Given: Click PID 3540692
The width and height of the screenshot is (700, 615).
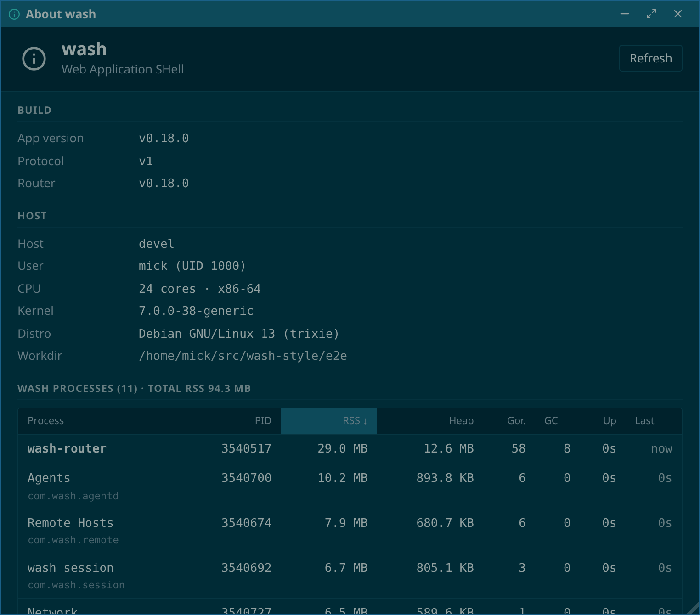Looking at the screenshot, I should tap(246, 568).
